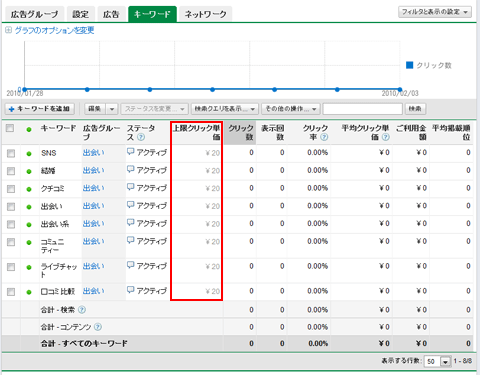The image size is (480, 375).
Task: Open 表示する行数 50 dropdown
Action: coord(438,361)
